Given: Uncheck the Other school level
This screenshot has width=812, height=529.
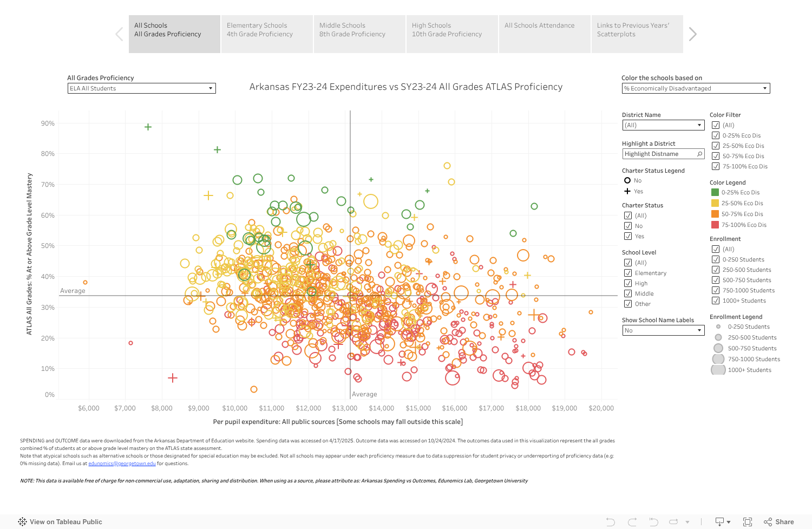Looking at the screenshot, I should pos(628,304).
